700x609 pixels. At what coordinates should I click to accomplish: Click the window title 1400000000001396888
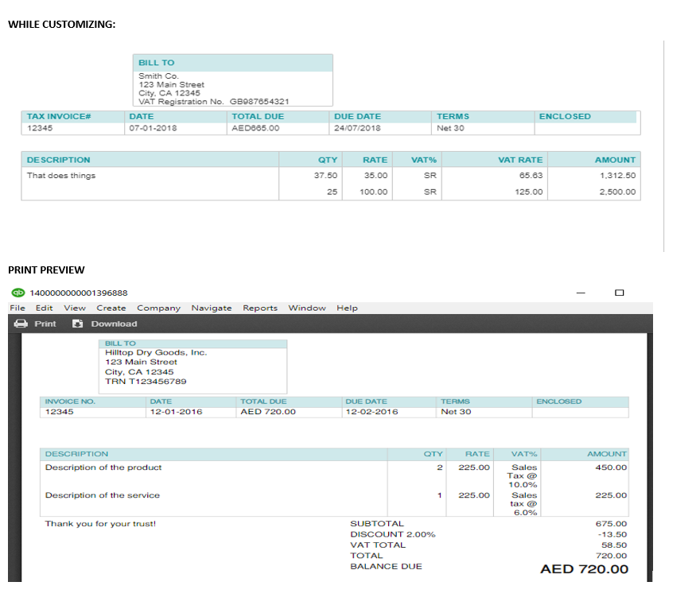point(79,293)
